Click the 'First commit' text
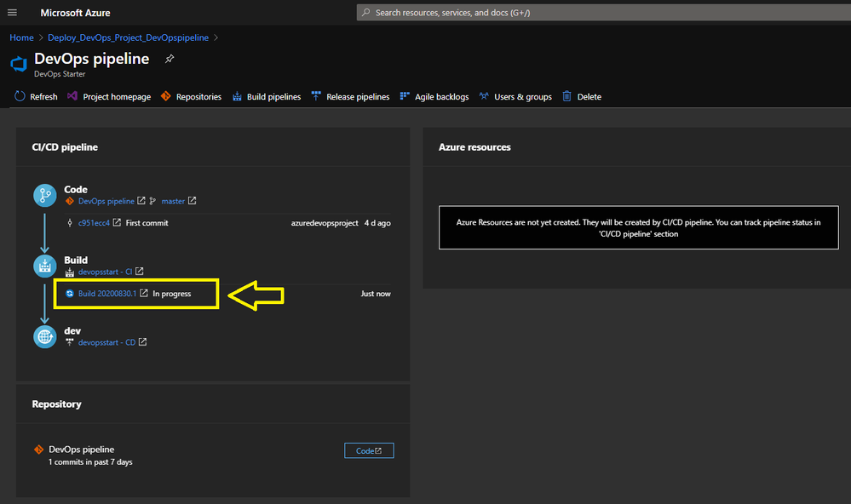851x504 pixels. click(147, 222)
